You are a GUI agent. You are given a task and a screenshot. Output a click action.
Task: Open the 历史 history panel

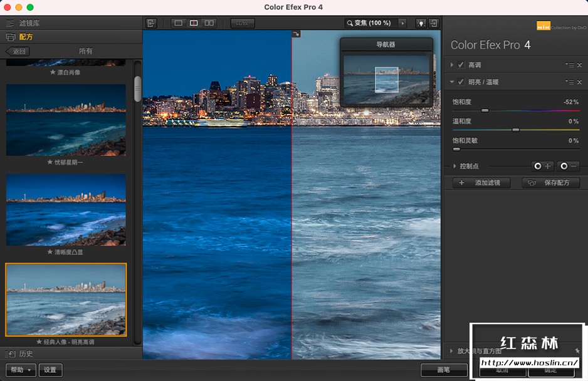click(25, 353)
